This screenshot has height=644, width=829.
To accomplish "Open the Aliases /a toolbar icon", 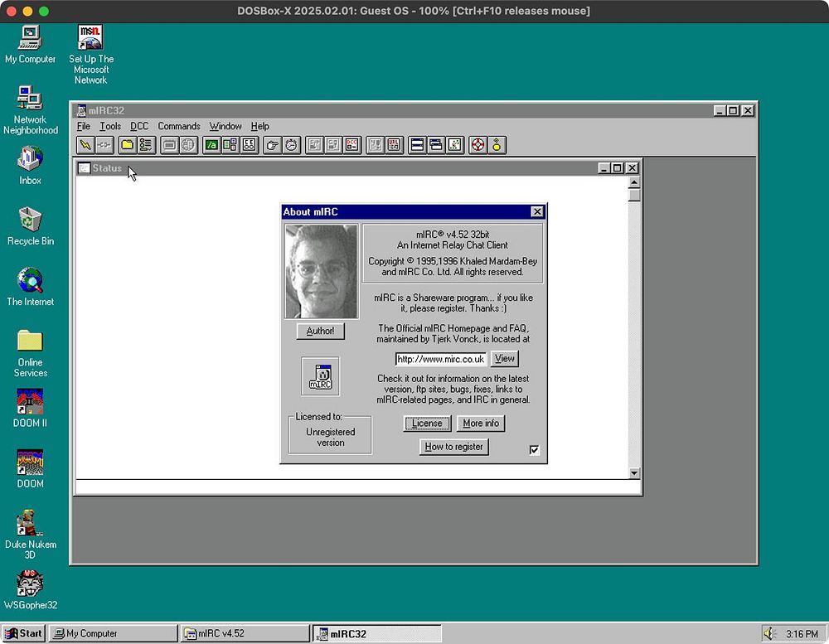I will 212,145.
